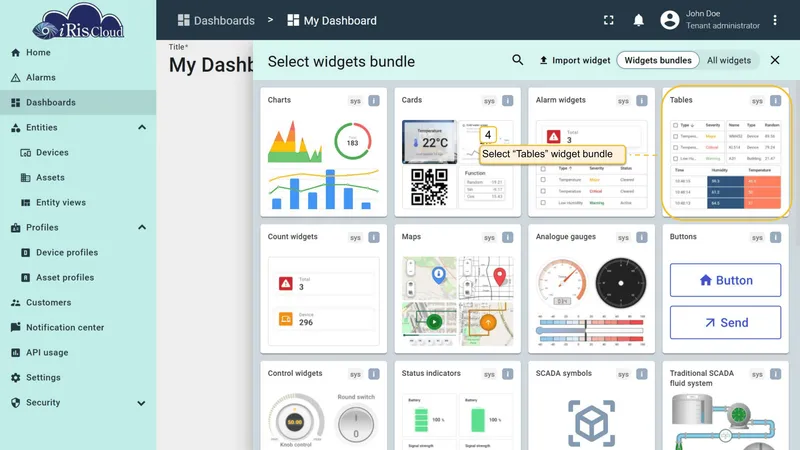Open the Analogue gauges info icon
The height and width of the screenshot is (450, 800).
pos(642,237)
